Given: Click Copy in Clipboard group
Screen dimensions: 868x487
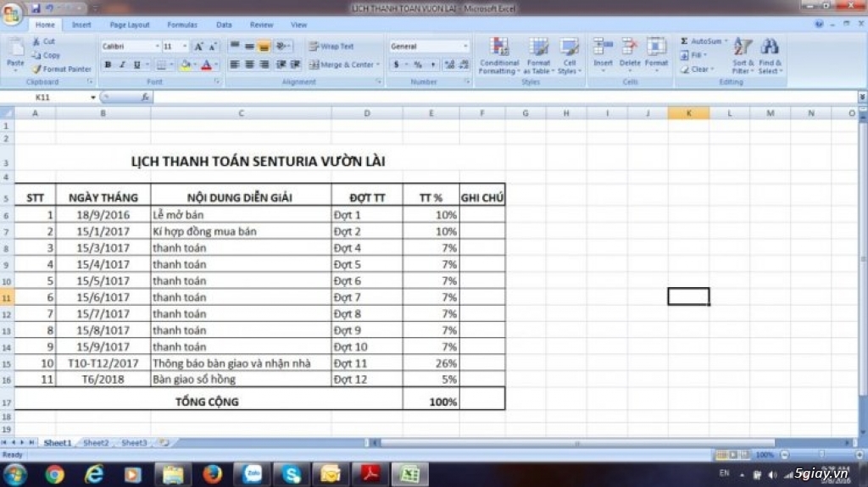Looking at the screenshot, I should coord(46,55).
